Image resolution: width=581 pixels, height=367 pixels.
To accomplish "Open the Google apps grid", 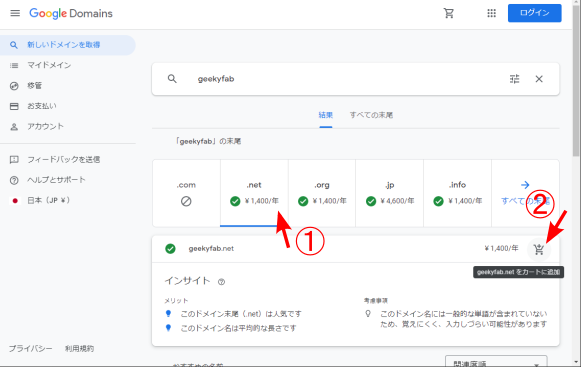I will pyautogui.click(x=491, y=13).
